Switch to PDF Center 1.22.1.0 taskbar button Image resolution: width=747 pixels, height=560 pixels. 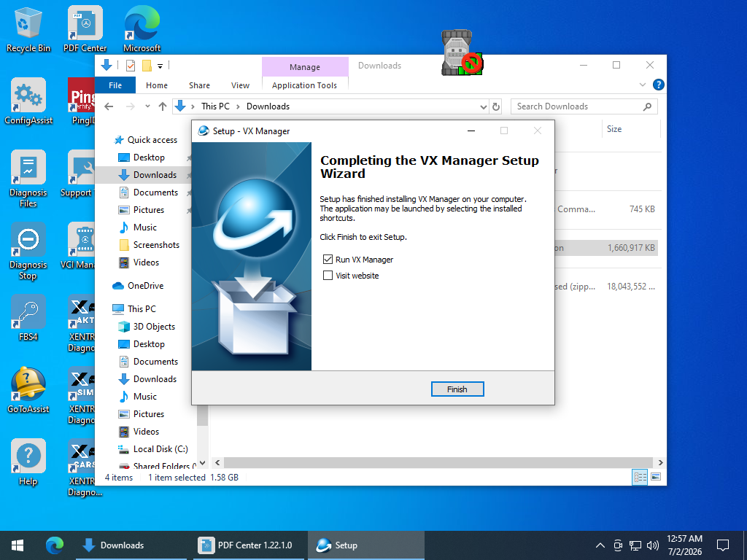pyautogui.click(x=249, y=545)
